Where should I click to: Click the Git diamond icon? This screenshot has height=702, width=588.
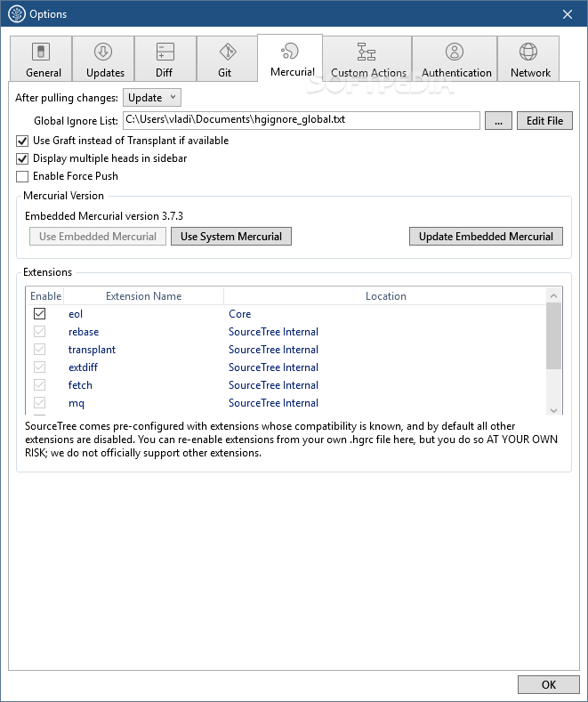pyautogui.click(x=228, y=52)
